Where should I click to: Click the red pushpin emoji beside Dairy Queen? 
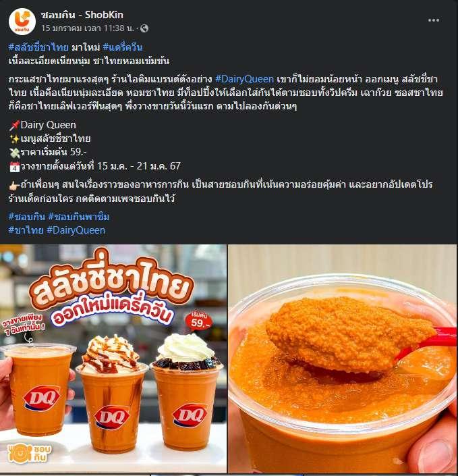coord(14,125)
